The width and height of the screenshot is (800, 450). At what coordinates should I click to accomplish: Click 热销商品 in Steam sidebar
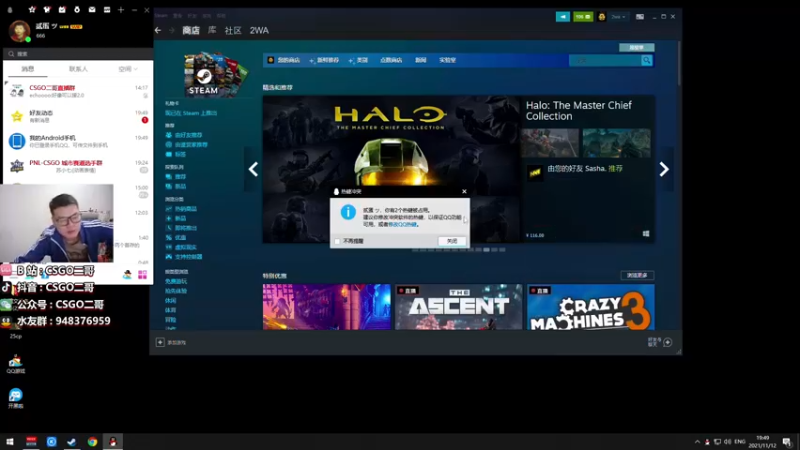[x=186, y=209]
